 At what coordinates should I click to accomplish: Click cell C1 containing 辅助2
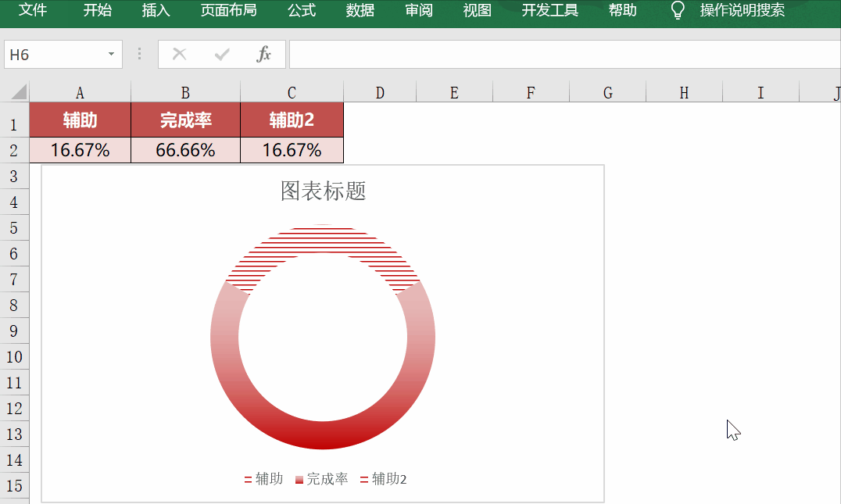click(x=292, y=120)
